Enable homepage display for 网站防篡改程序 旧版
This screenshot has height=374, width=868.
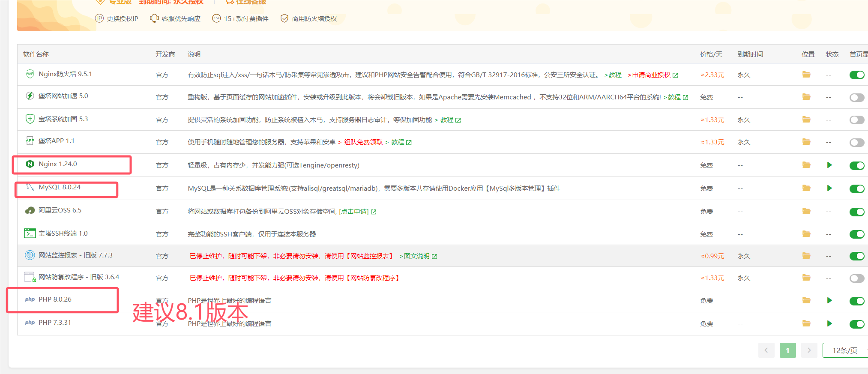click(x=857, y=278)
